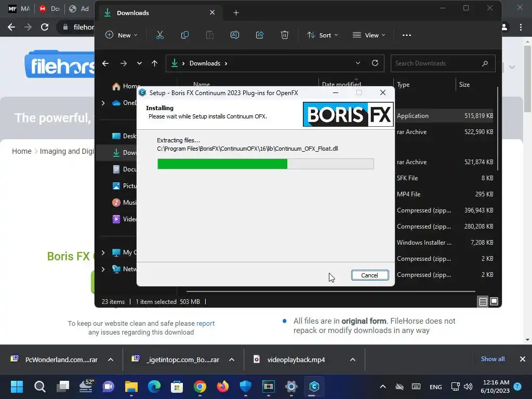Open the New dropdown in File Explorer
532x399 pixels.
coord(122,35)
